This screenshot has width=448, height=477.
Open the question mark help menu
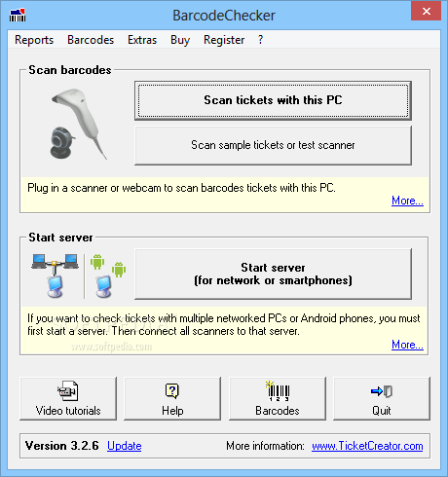260,40
